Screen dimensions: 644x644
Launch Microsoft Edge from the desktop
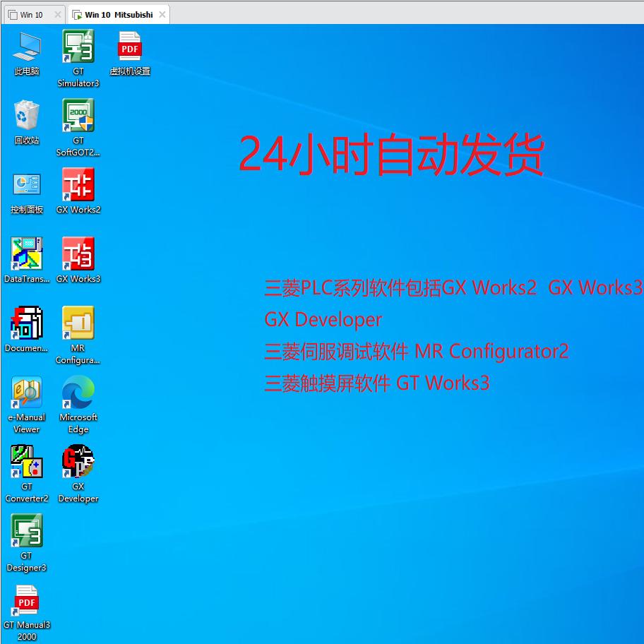click(78, 405)
